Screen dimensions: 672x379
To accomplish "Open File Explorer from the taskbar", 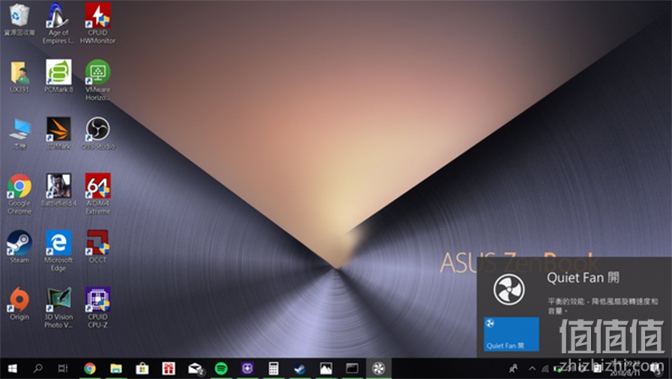I will pyautogui.click(x=116, y=368).
